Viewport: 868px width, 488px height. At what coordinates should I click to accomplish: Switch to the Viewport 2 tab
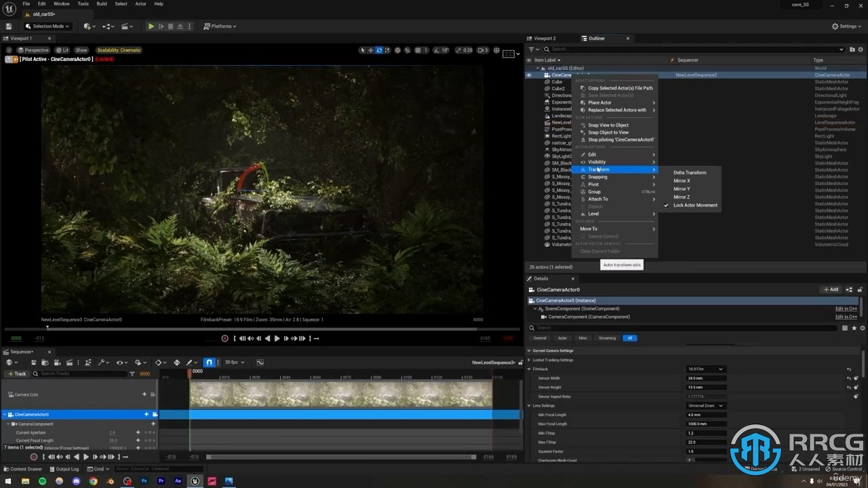545,39
